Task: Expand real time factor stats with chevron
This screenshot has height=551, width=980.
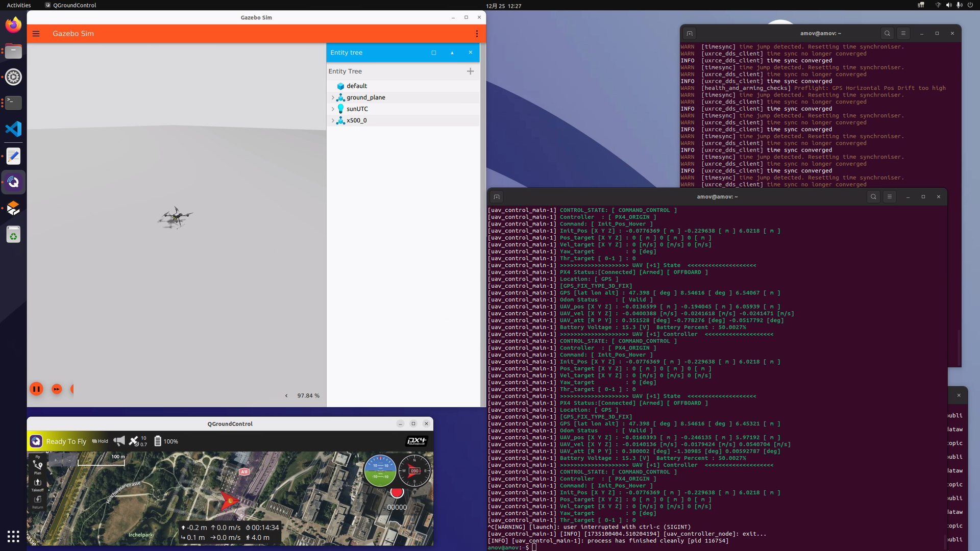Action: pyautogui.click(x=286, y=396)
